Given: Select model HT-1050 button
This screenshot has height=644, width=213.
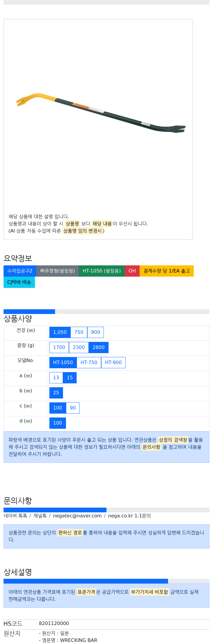Looking at the screenshot, I should click(63, 362).
